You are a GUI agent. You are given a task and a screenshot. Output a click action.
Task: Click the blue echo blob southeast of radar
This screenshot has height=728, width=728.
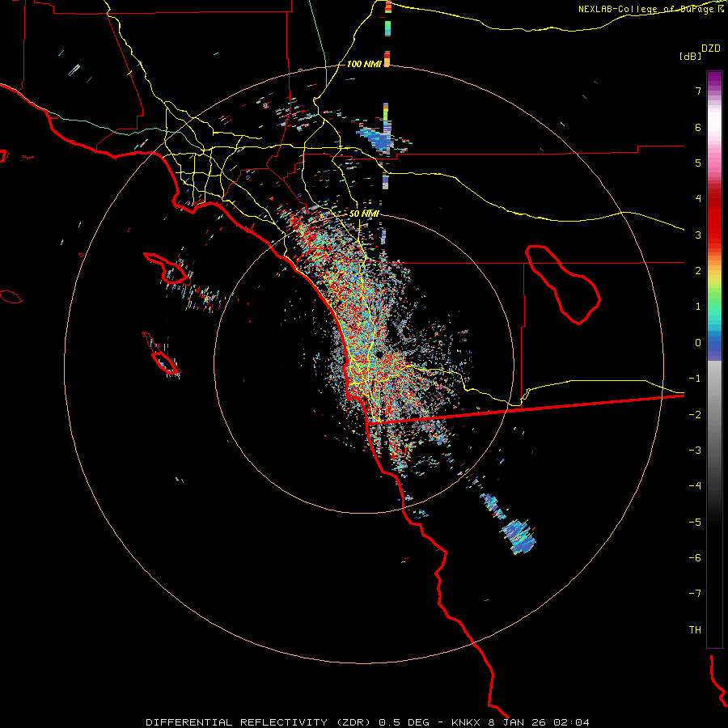point(518,536)
